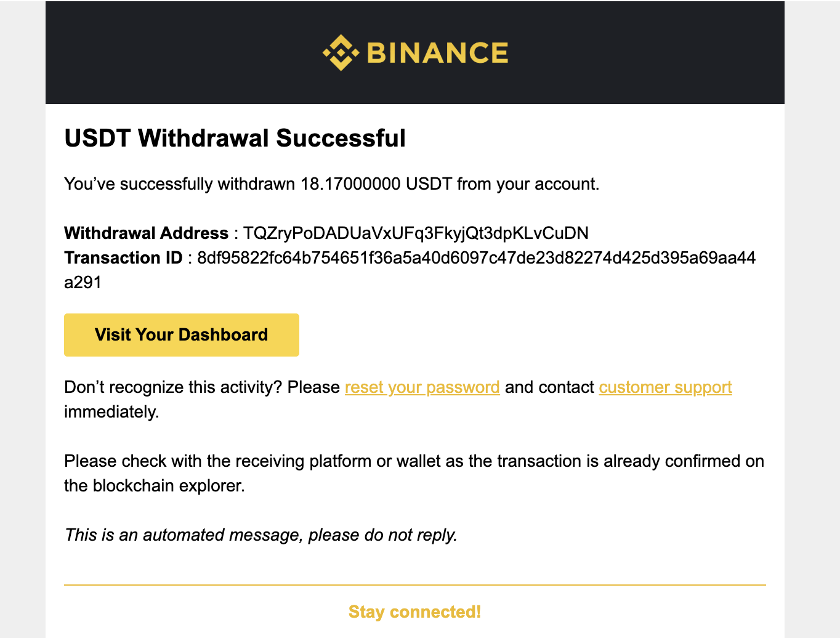Image resolution: width=840 pixels, height=638 pixels.
Task: Click the USDT Withdrawal Successful heading
Action: 235,139
